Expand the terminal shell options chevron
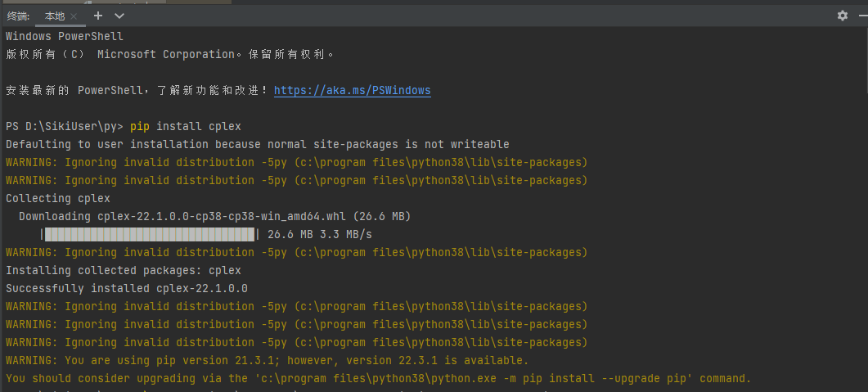Image resolution: width=868 pixels, height=392 pixels. point(119,16)
